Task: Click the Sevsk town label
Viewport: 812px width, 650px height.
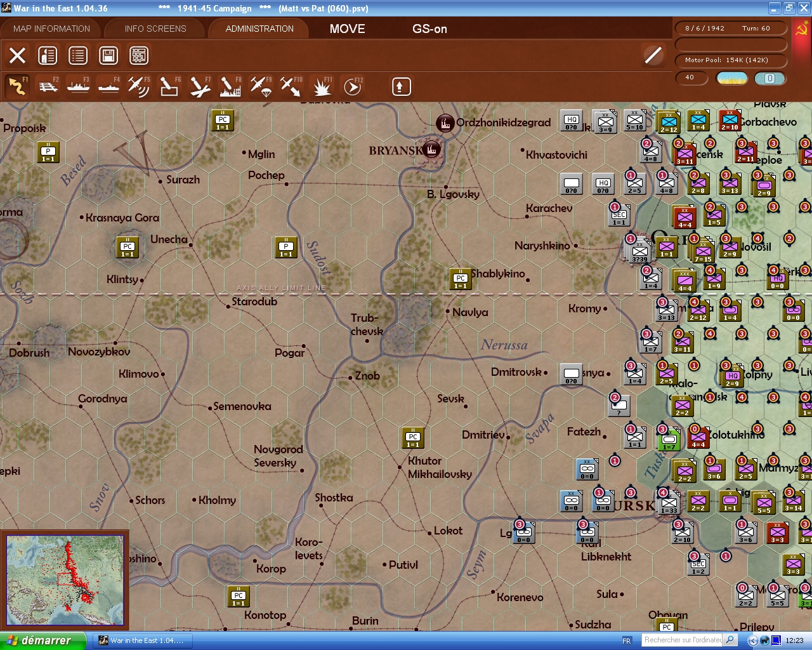Action: [450, 399]
